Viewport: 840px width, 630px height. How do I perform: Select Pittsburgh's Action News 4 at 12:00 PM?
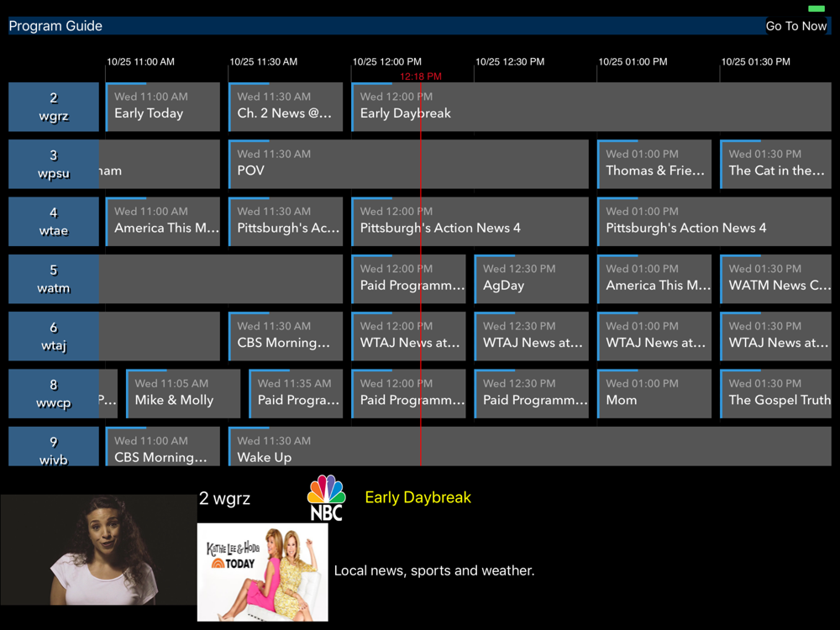pos(470,221)
